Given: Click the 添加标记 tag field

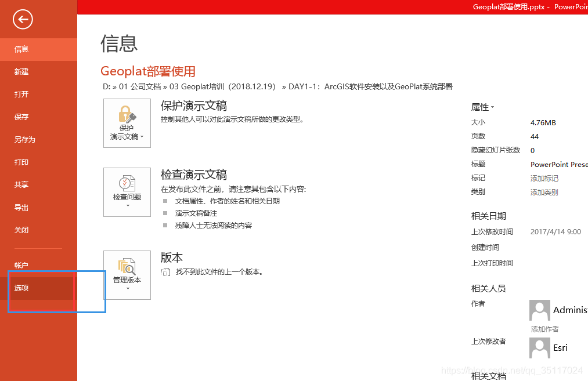Looking at the screenshot, I should (544, 179).
